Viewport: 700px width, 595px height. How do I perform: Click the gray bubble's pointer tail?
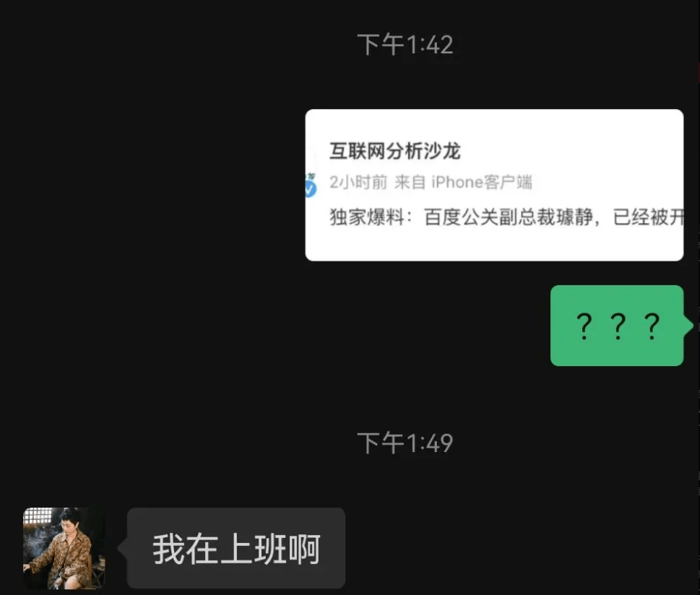pos(123,547)
